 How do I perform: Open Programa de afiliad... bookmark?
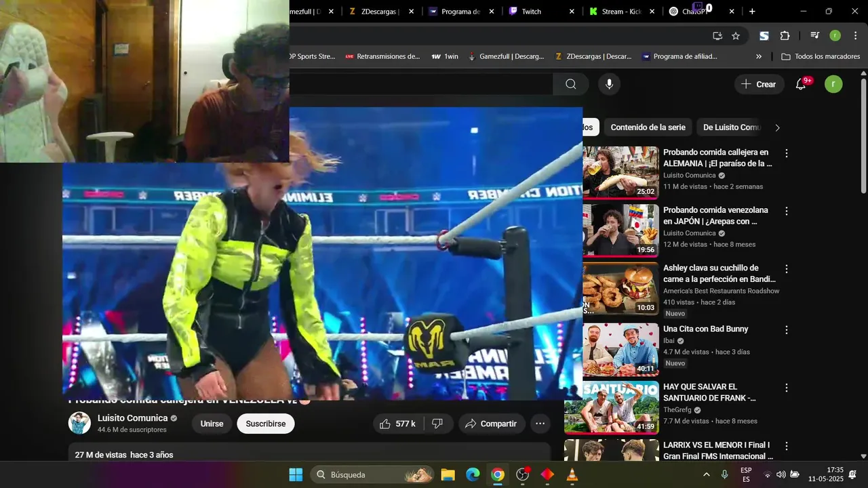679,56
